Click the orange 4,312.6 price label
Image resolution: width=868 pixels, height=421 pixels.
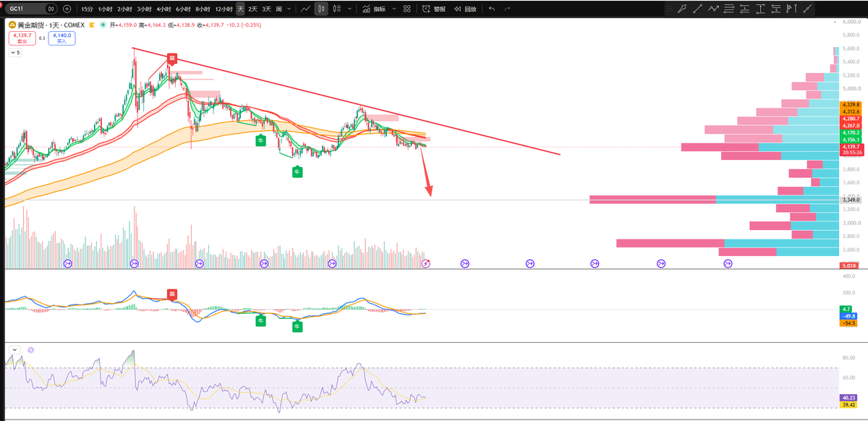pos(849,111)
